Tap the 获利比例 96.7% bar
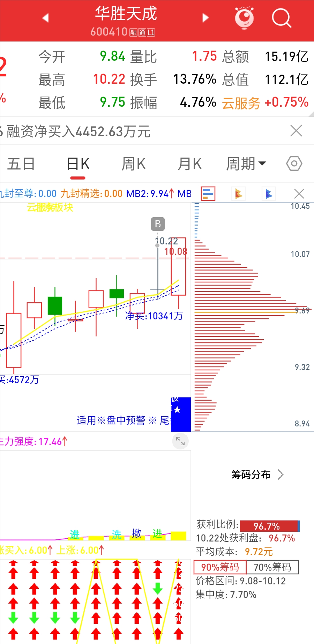Image resolution: width=314 pixels, height=644 pixels. (270, 526)
